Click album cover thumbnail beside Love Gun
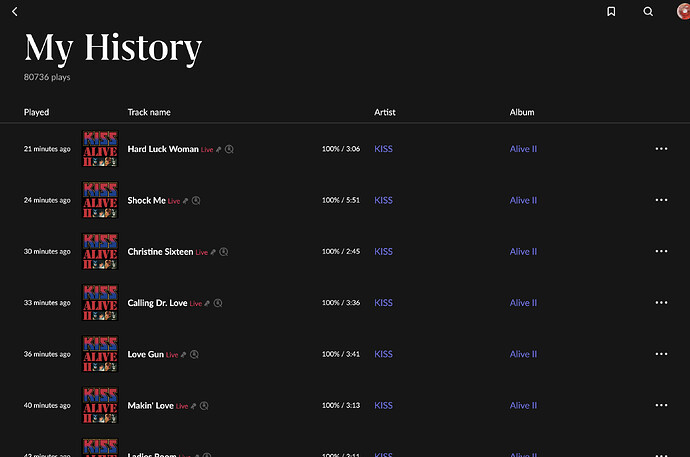The image size is (690, 457). click(x=100, y=354)
